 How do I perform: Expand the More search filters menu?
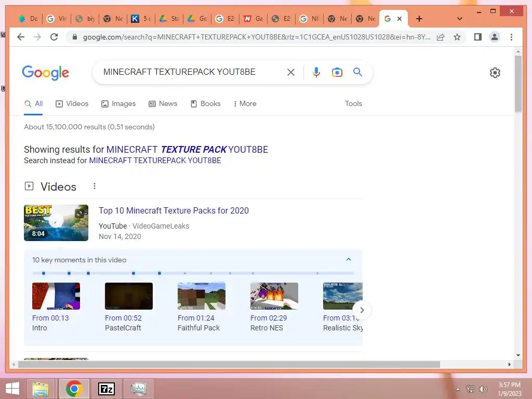point(245,103)
